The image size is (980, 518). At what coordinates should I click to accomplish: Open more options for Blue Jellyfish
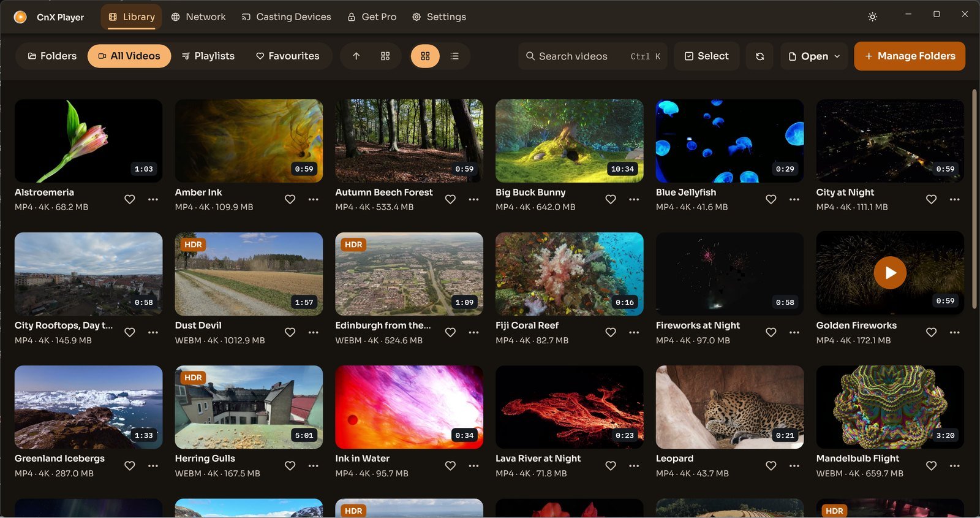pos(794,199)
